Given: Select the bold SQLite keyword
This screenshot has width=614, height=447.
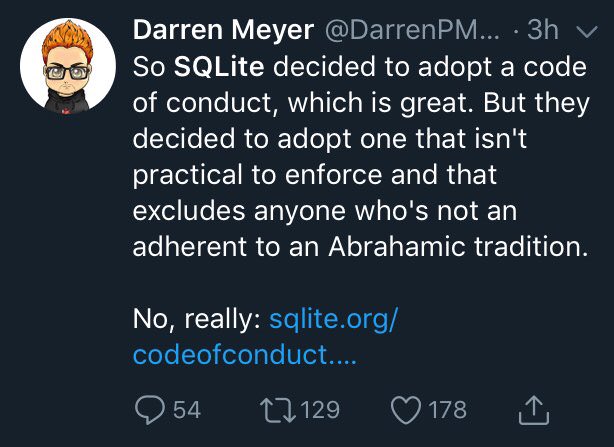Looking at the screenshot, I should 219,67.
